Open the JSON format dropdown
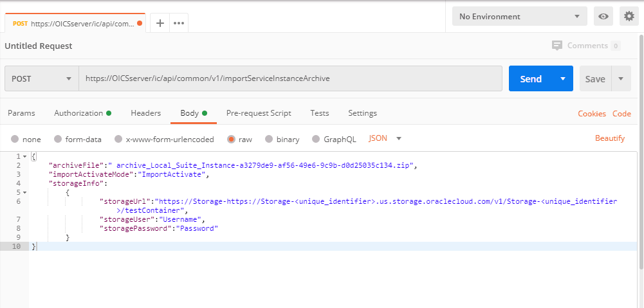Viewport: 644px width, 308px height. pos(385,138)
